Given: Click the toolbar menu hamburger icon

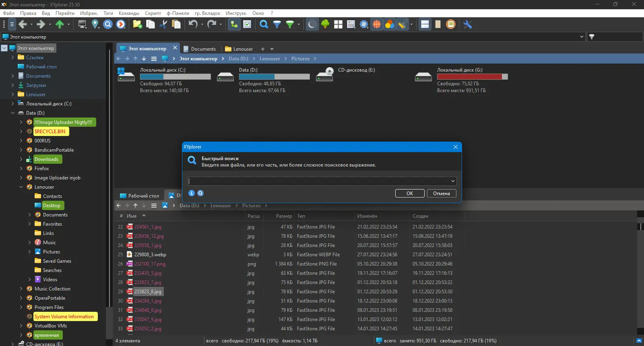Looking at the screenshot, I should coord(12,25).
